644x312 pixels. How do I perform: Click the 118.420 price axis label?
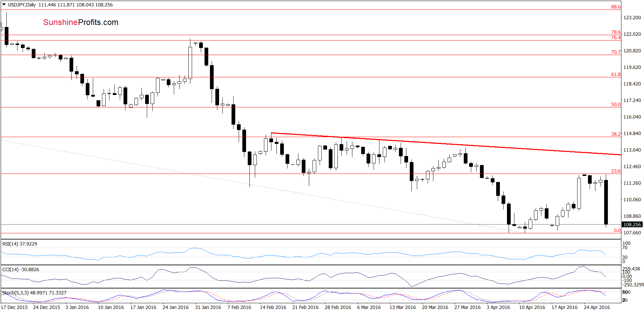point(632,84)
